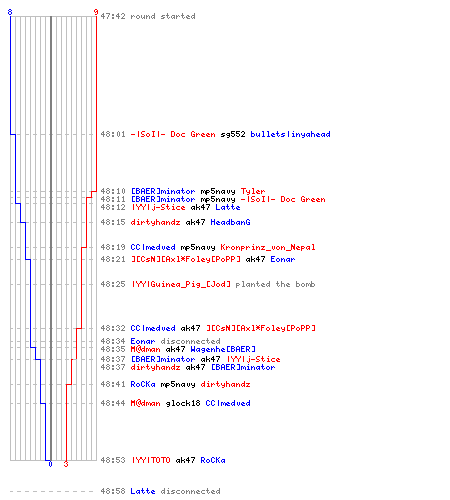Select the 48:10 kill on Tyler
The height and width of the screenshot is (500, 450).
point(183,191)
